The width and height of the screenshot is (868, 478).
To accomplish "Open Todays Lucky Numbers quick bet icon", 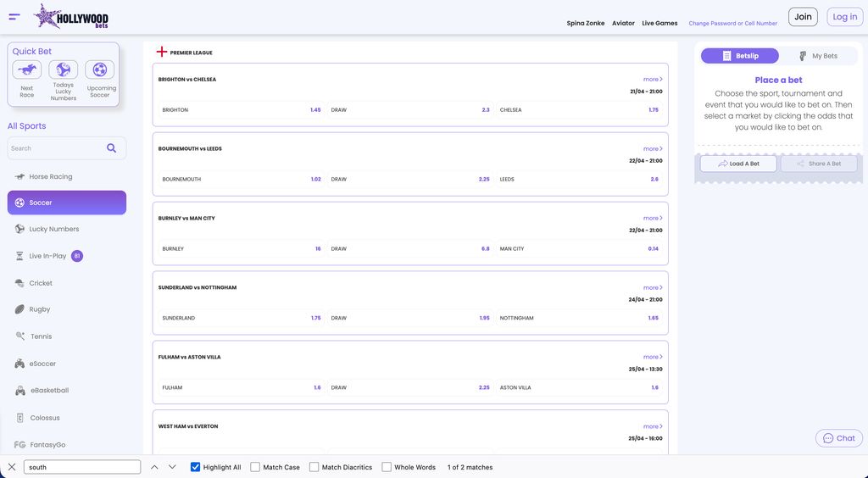I will (x=63, y=69).
